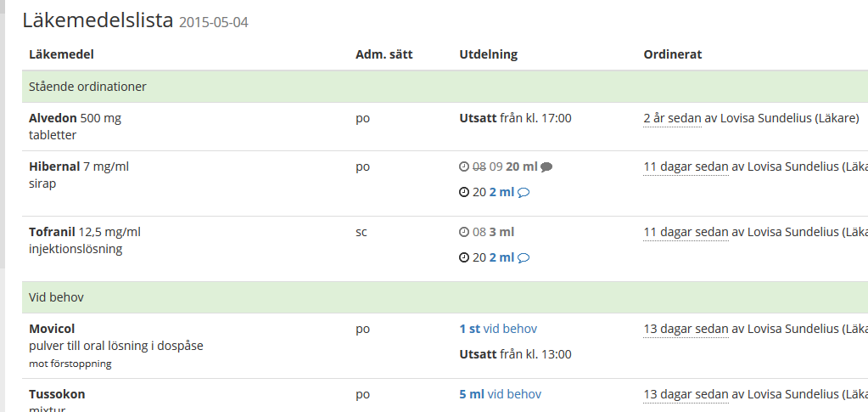Click Alvedon's '2 år sedan' timestamp
868x412 pixels.
672,118
